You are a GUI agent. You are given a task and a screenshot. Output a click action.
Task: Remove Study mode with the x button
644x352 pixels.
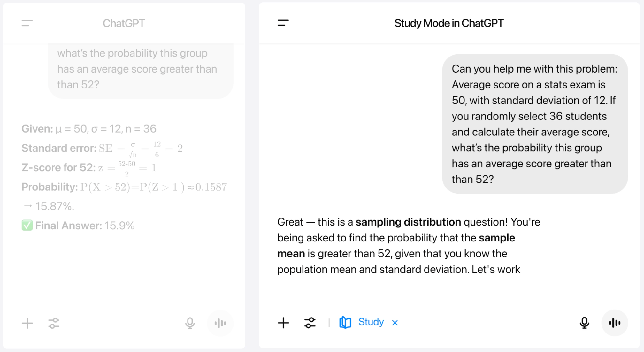click(x=395, y=323)
